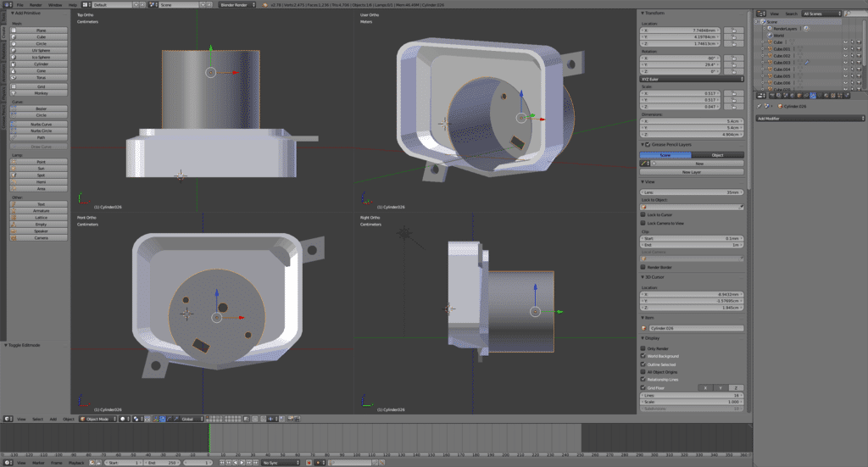Add a Lattice object
Image resolution: width=868 pixels, height=467 pixels.
coord(41,218)
